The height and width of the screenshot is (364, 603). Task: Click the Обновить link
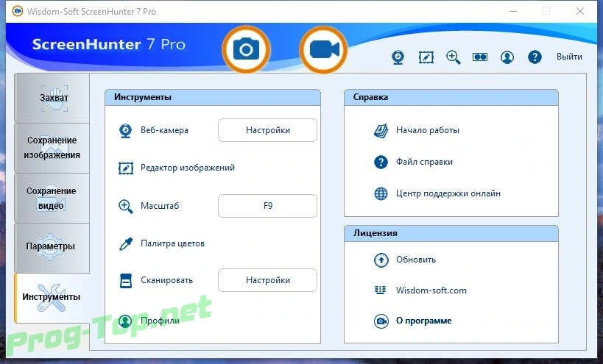(x=416, y=260)
